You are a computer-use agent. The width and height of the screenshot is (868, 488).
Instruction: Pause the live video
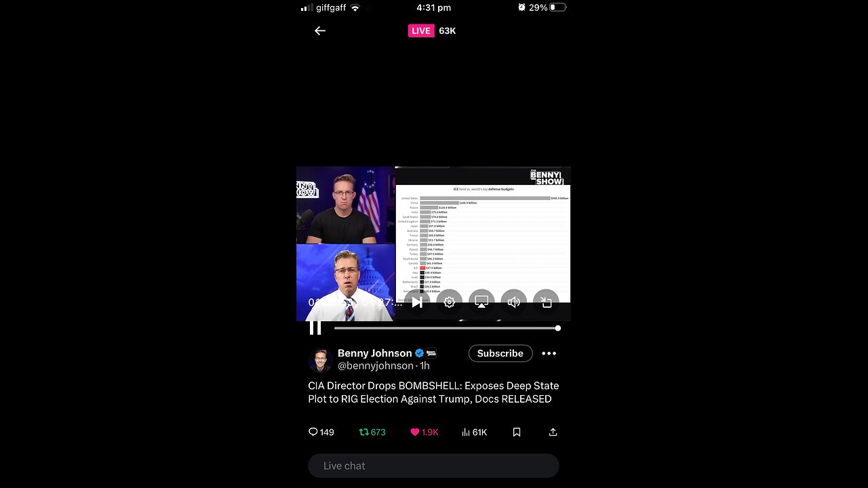tap(315, 328)
